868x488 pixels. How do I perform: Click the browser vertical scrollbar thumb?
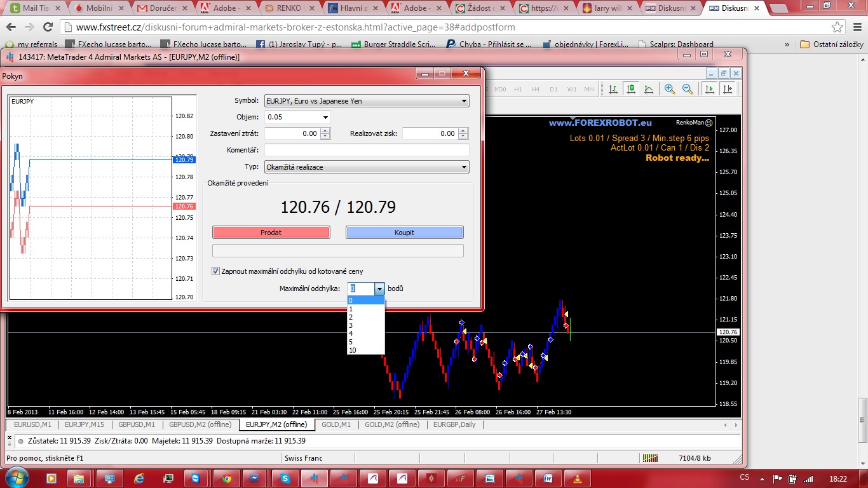tap(862, 420)
